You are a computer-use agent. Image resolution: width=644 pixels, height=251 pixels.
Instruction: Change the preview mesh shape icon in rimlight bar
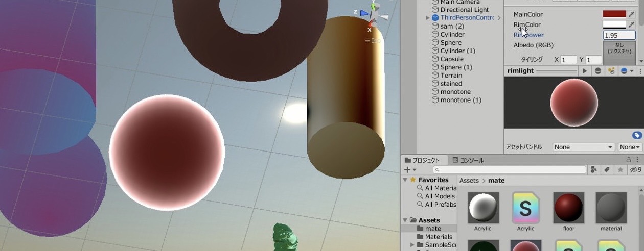(x=597, y=71)
